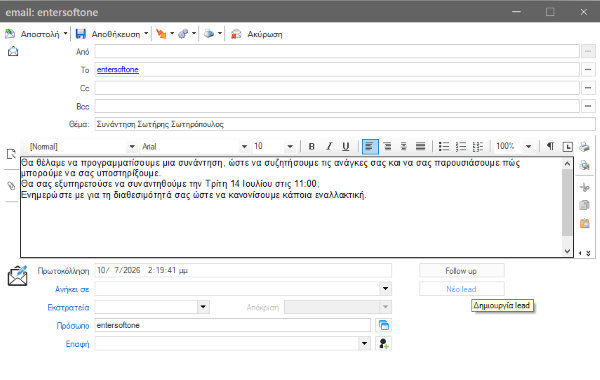Select align right
This screenshot has width=600, height=380.
[387, 147]
